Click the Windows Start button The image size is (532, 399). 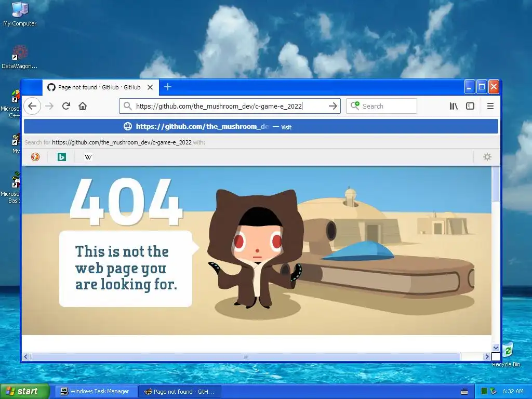click(x=25, y=391)
